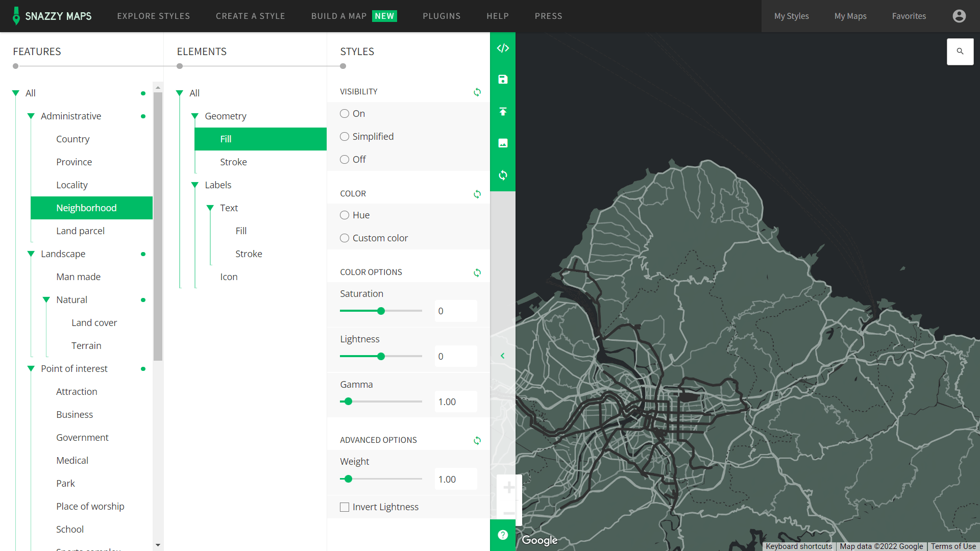Go to the Plugins page

(442, 16)
